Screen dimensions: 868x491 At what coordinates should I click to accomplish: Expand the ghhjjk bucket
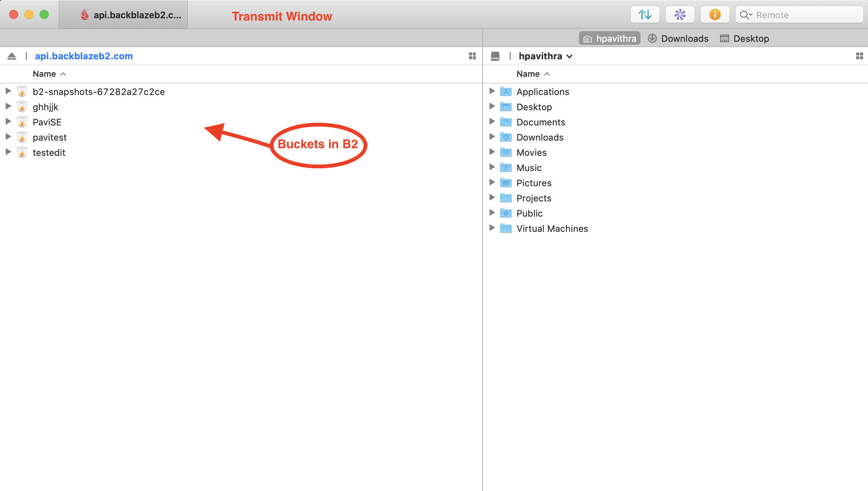[8, 106]
